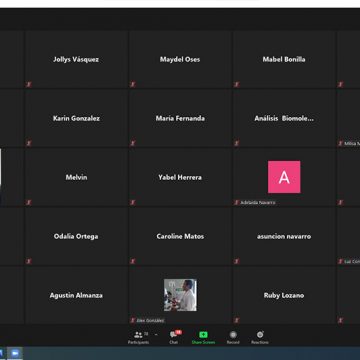Open the Reactions menu
Image resolution: width=360 pixels, height=360 pixels.
(260, 337)
